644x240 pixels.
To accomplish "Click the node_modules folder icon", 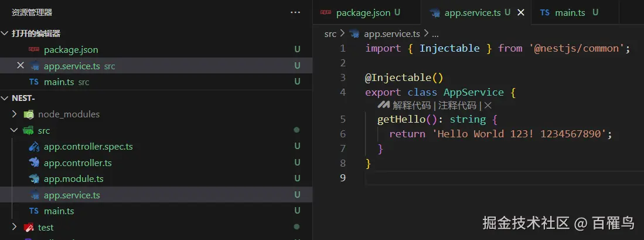I will pos(29,114).
